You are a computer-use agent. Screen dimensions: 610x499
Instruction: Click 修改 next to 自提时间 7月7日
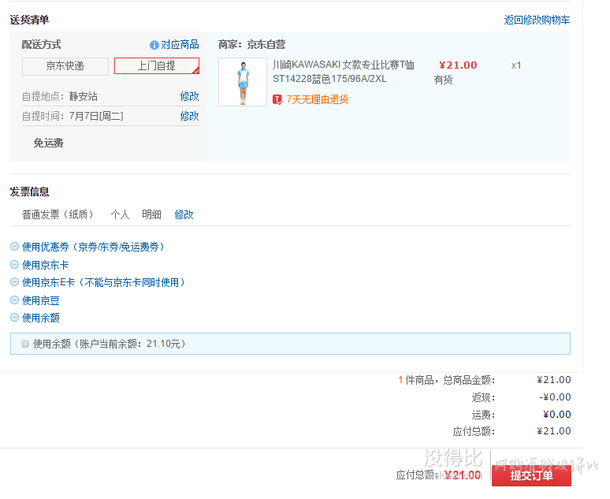(189, 116)
